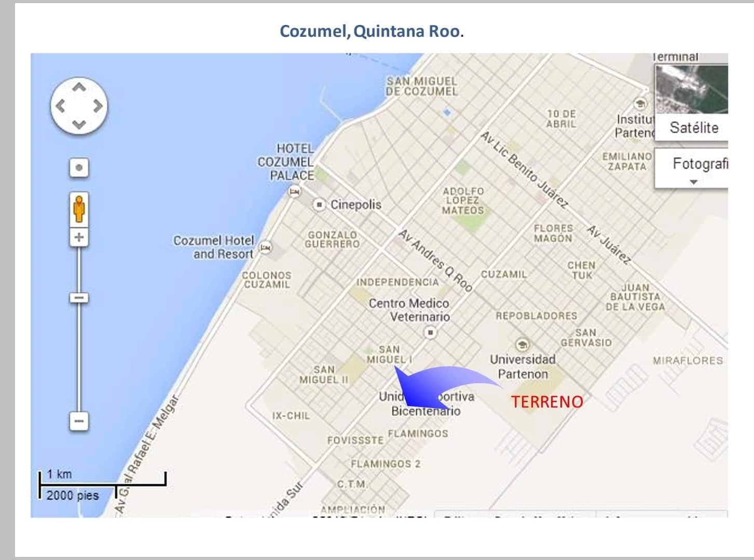
Task: Click the GONZALO GUERRERO neighborhood label
Action: point(332,240)
